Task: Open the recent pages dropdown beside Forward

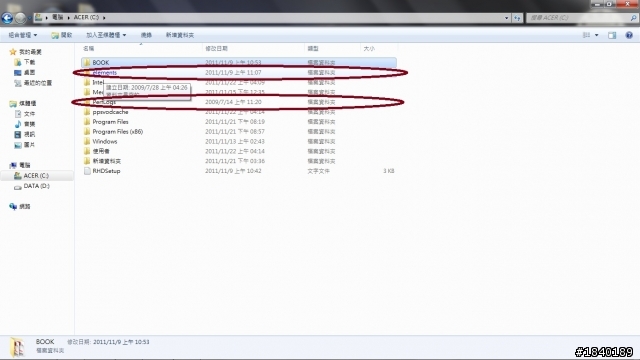Action: [x=29, y=18]
